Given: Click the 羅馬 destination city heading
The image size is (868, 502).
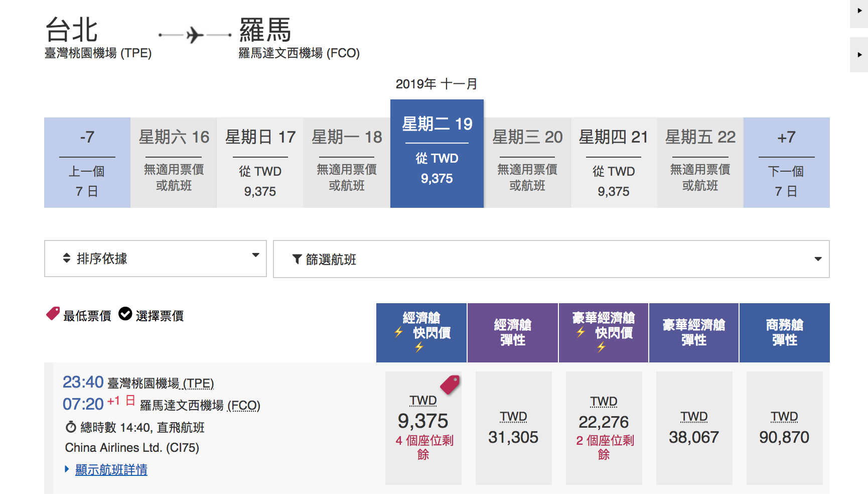Looking at the screenshot, I should [265, 30].
